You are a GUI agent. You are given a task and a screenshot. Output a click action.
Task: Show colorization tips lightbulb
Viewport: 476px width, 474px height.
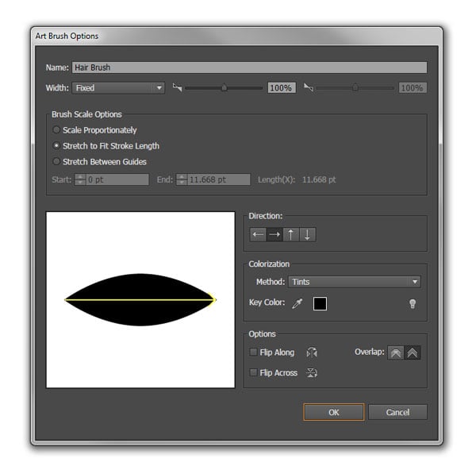coord(413,303)
